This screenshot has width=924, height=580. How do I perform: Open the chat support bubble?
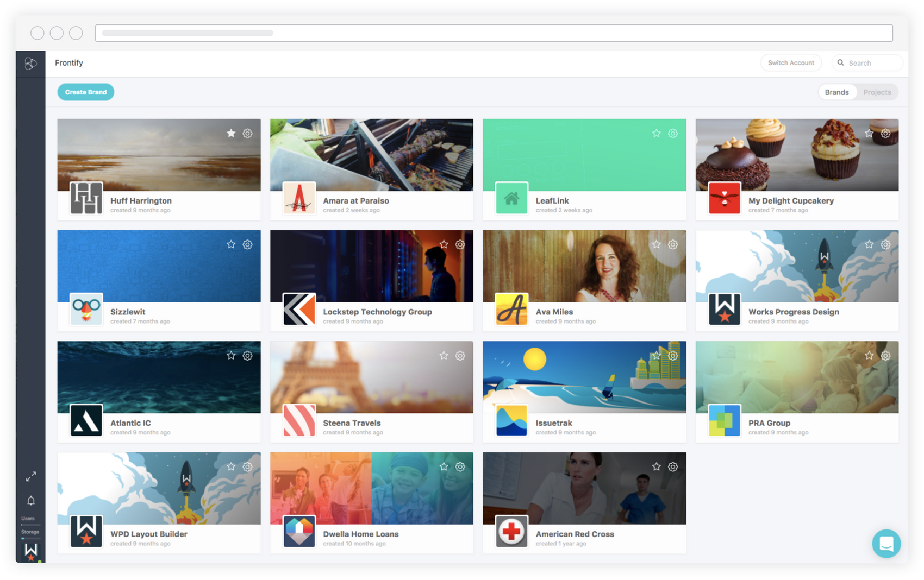[886, 544]
